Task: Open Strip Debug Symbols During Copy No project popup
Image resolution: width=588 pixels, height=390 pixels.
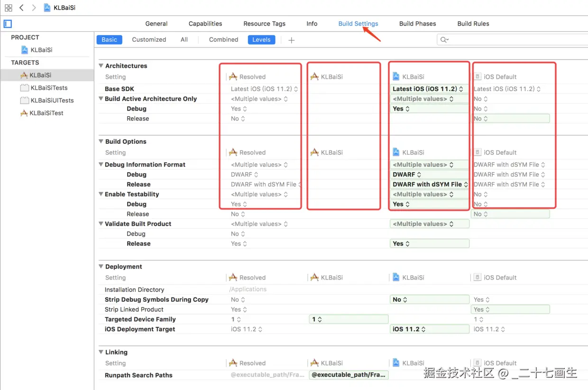Action: (x=429, y=300)
